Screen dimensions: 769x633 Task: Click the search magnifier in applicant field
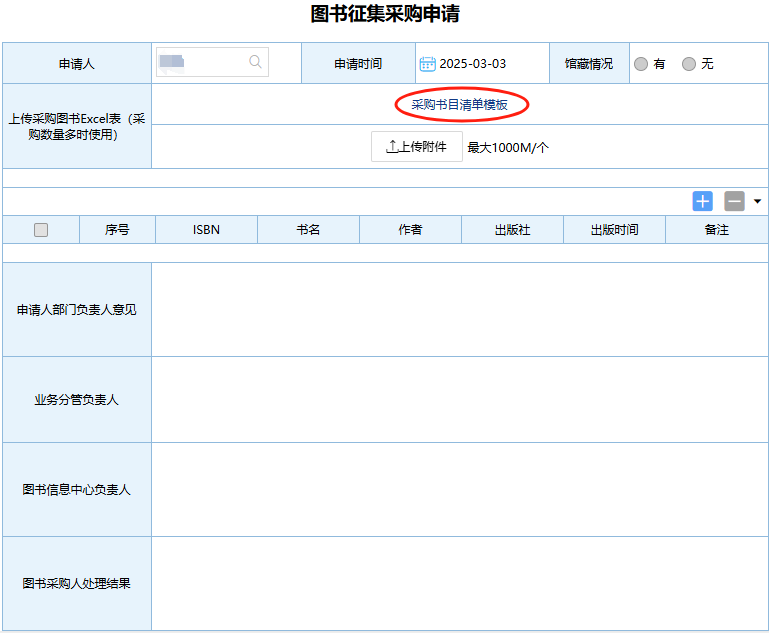(256, 63)
